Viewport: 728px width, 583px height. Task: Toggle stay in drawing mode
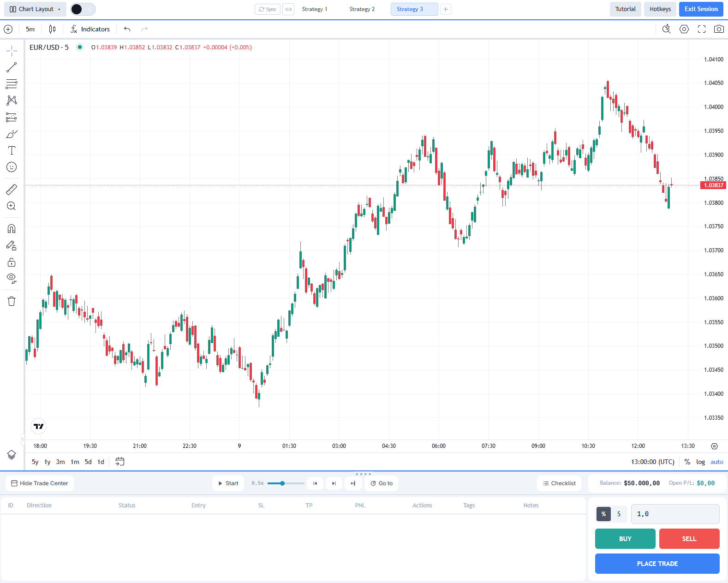coord(12,245)
